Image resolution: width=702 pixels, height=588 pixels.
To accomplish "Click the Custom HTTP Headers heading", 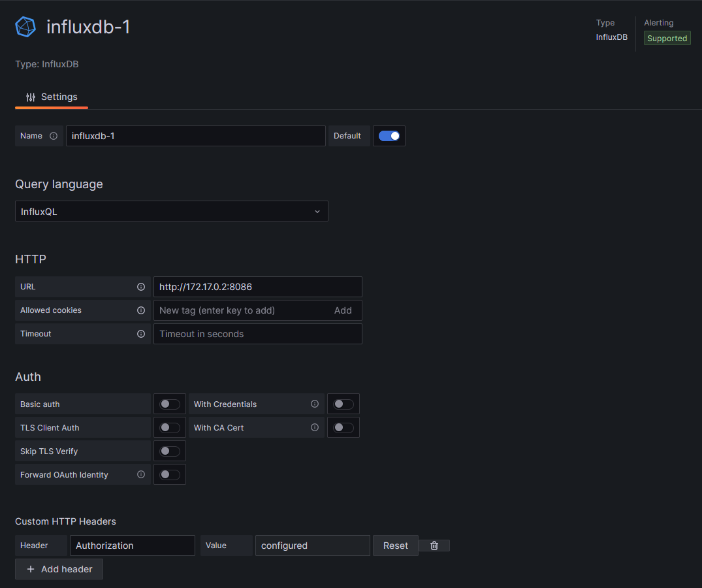I will pyautogui.click(x=65, y=521).
